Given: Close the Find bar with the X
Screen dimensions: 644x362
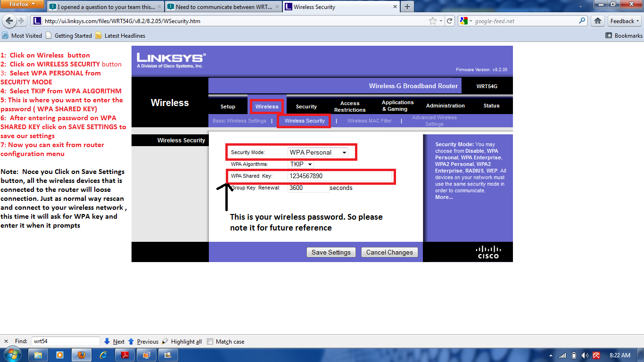Looking at the screenshot, I should coord(6,341).
